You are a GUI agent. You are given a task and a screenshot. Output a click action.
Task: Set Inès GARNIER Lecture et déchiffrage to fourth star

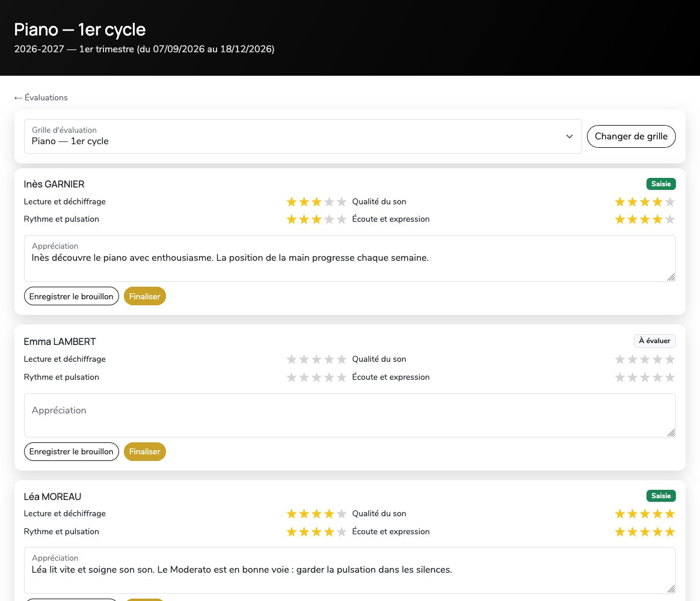click(x=329, y=202)
